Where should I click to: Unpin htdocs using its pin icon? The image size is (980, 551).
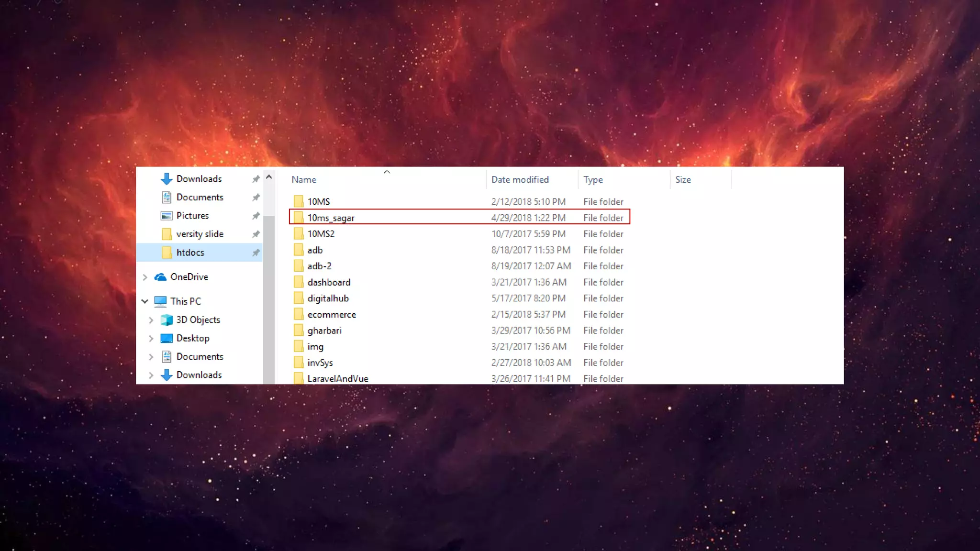[x=256, y=253]
